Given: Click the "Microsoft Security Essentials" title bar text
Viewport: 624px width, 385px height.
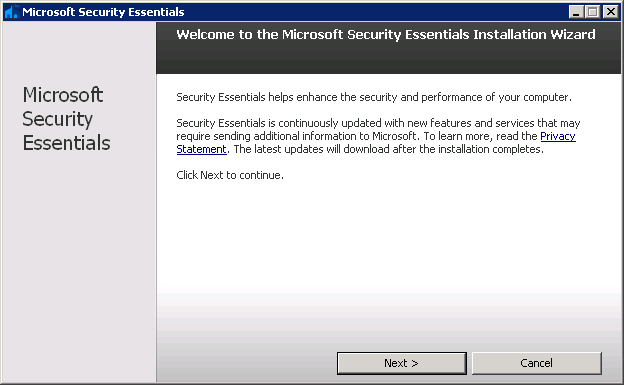Looking at the screenshot, I should 103,12.
